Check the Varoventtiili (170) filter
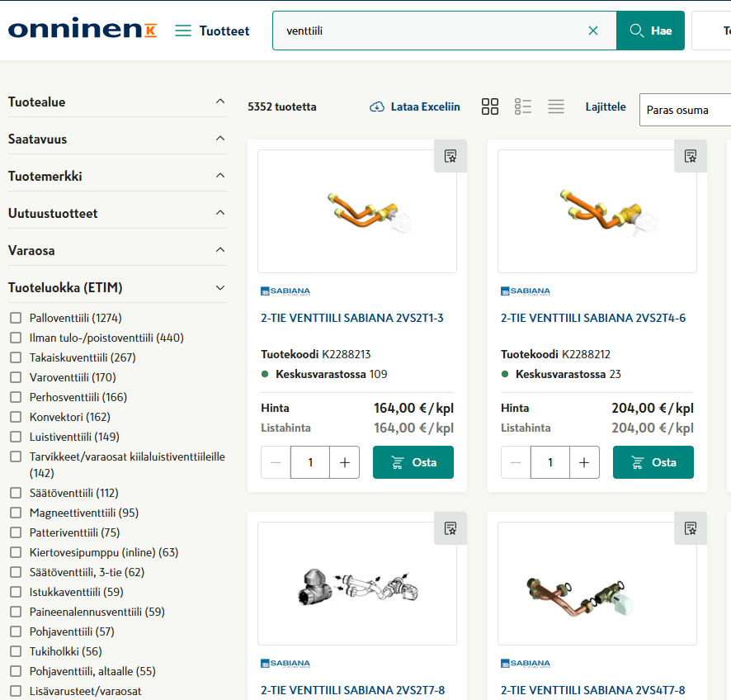 (x=16, y=377)
